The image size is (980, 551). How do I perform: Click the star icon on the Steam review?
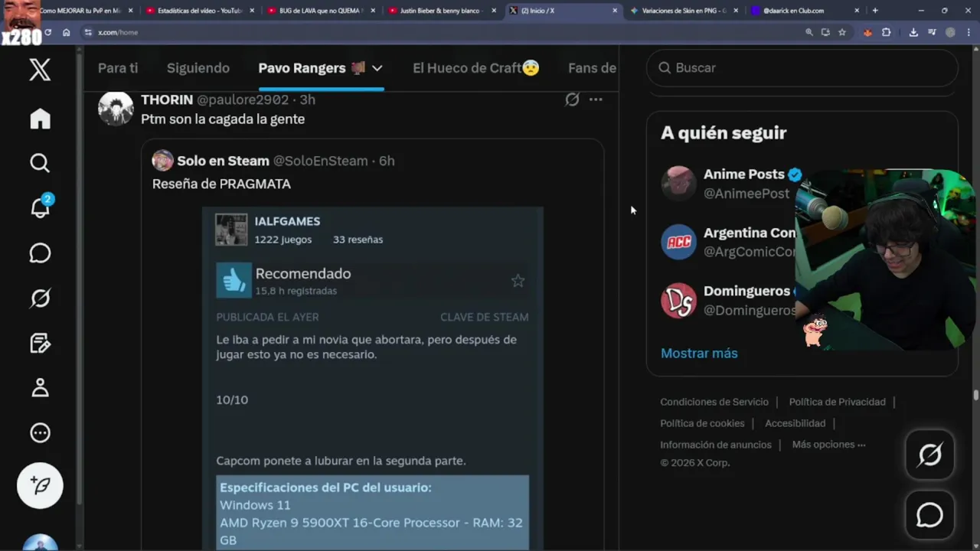point(518,281)
